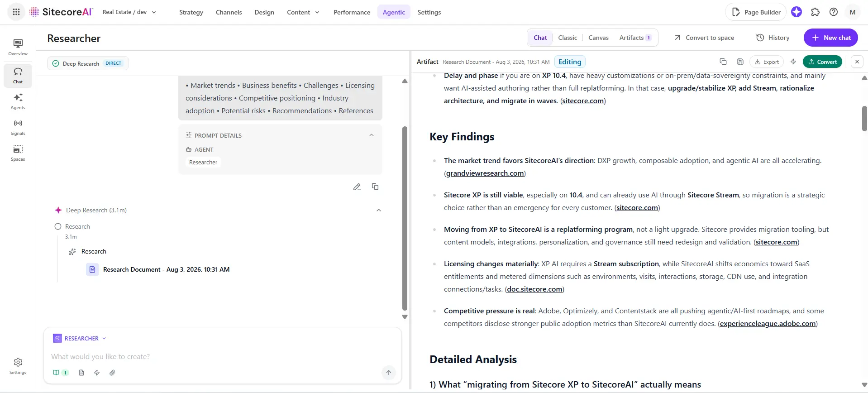Send the chat message arrow
The width and height of the screenshot is (868, 393).
point(389,373)
